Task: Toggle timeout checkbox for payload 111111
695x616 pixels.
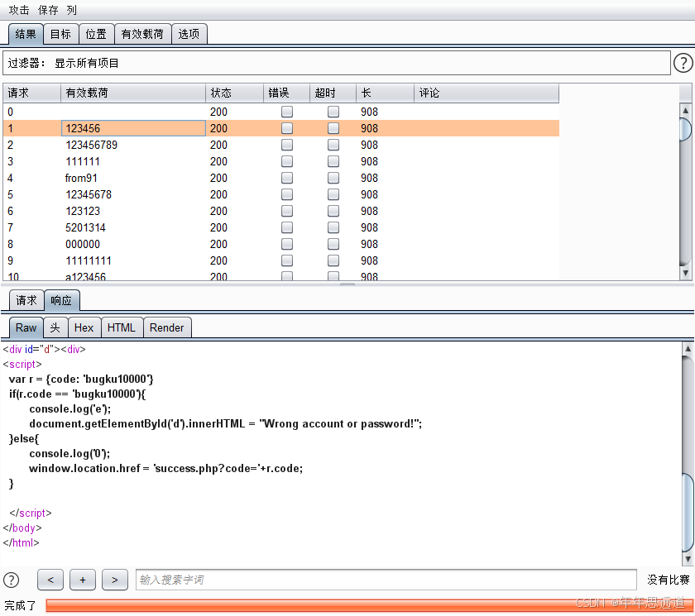Action: tap(333, 161)
